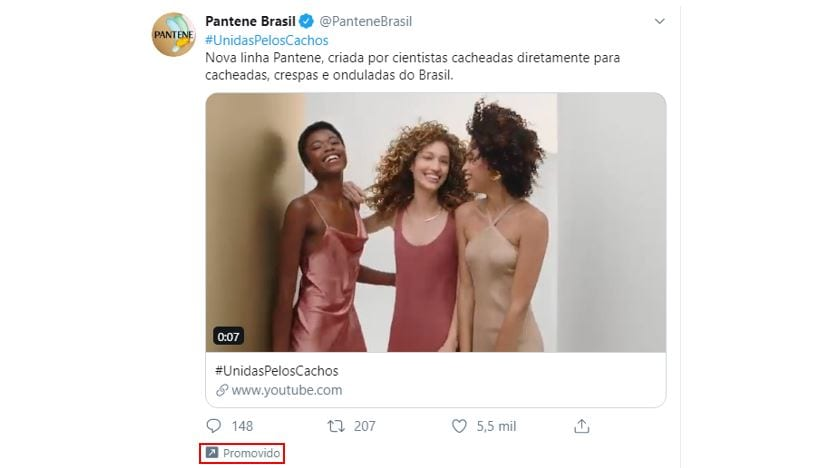Click the chain link icon beside youtube.com
Screen dimensions: 824x468
(221, 390)
